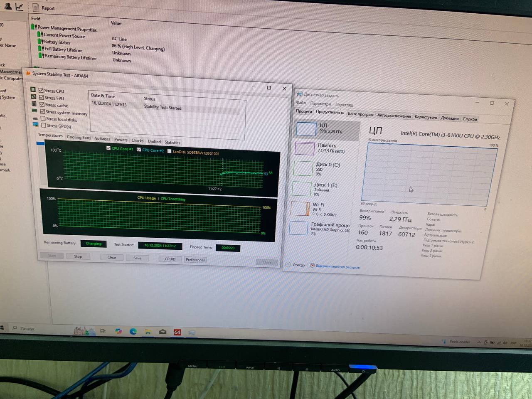Toggle CPU Core #2 graph checkbox
Screen dimensions: 532x399
tap(139, 150)
